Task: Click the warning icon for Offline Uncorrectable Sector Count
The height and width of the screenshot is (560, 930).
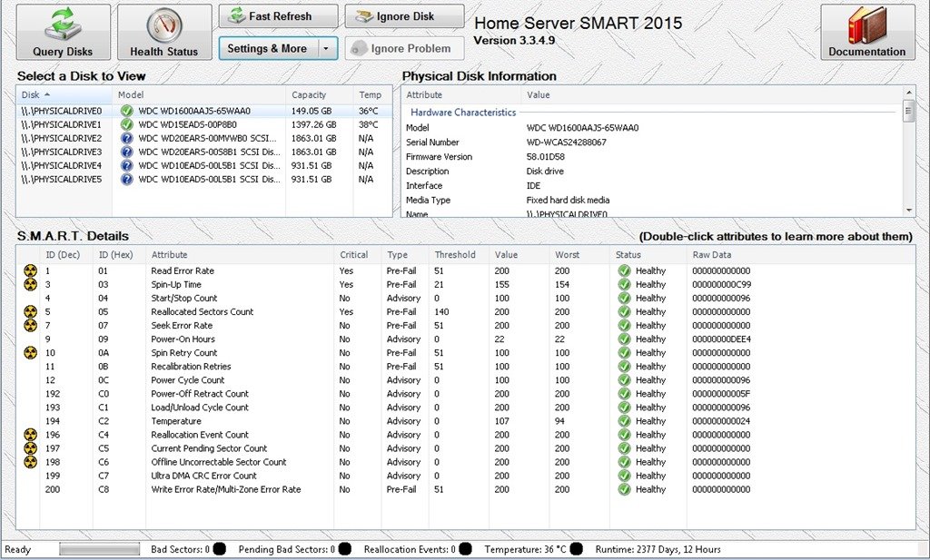Action: pyautogui.click(x=30, y=462)
